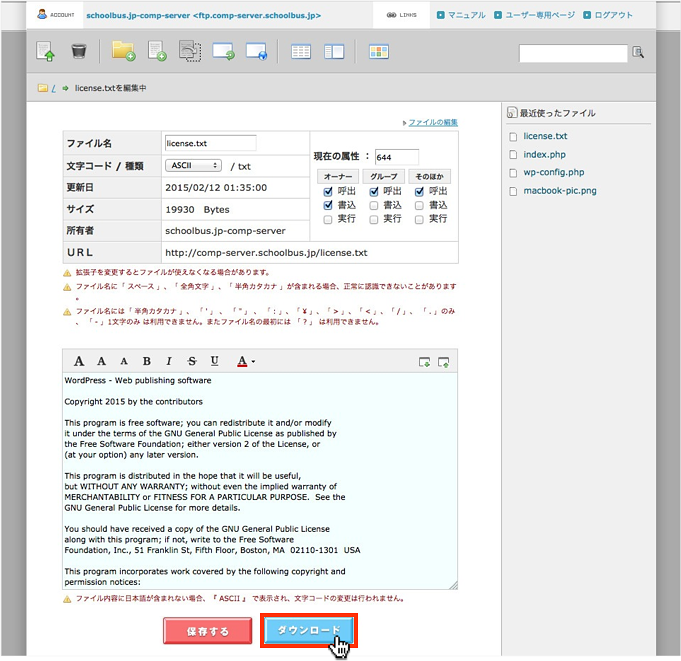Check the wp-config.php recent file checkbox
The width and height of the screenshot is (681, 661).
coord(513,173)
